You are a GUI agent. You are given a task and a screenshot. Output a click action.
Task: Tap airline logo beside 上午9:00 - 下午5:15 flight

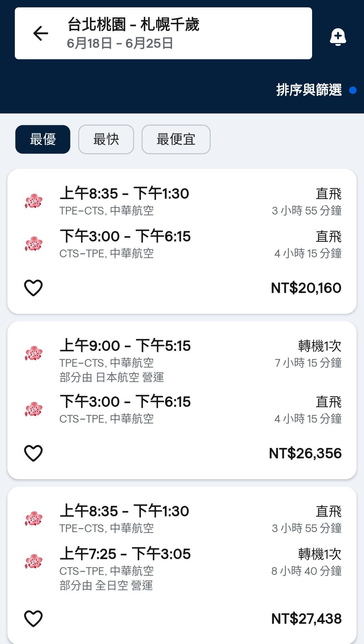(34, 353)
